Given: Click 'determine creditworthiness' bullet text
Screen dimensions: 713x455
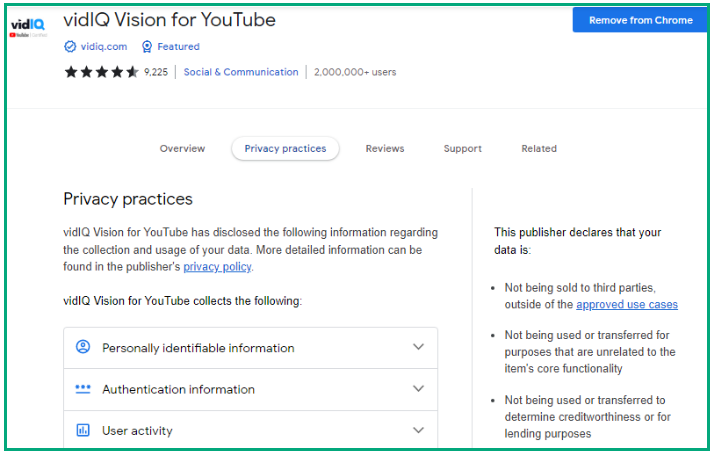Looking at the screenshot, I should pos(587,417).
